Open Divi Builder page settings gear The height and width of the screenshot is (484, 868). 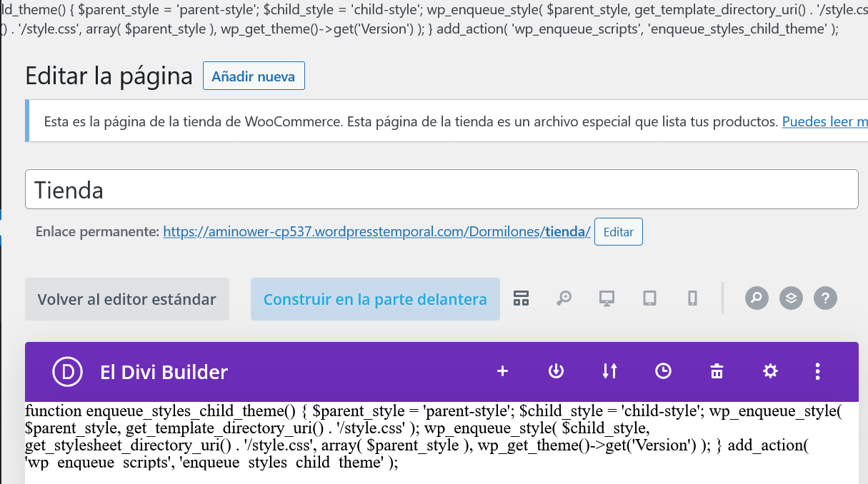pos(770,370)
